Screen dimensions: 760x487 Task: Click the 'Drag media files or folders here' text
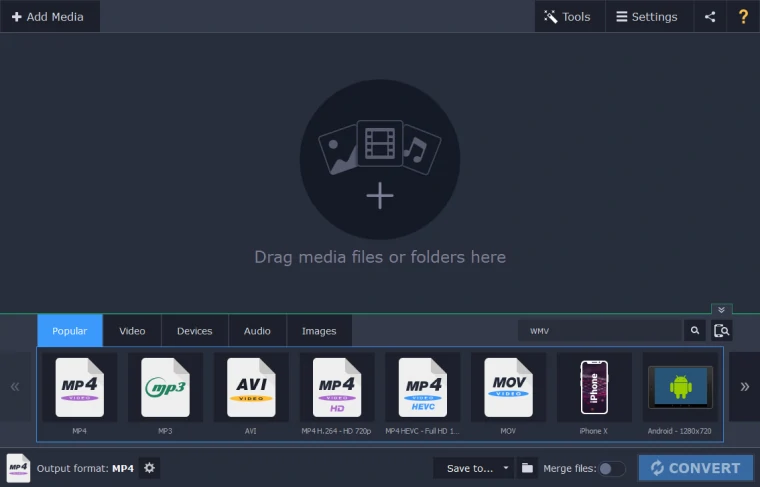pos(380,257)
